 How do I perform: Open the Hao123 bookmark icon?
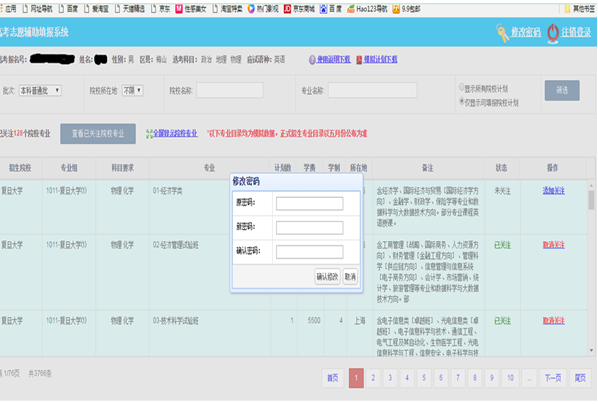point(351,9)
